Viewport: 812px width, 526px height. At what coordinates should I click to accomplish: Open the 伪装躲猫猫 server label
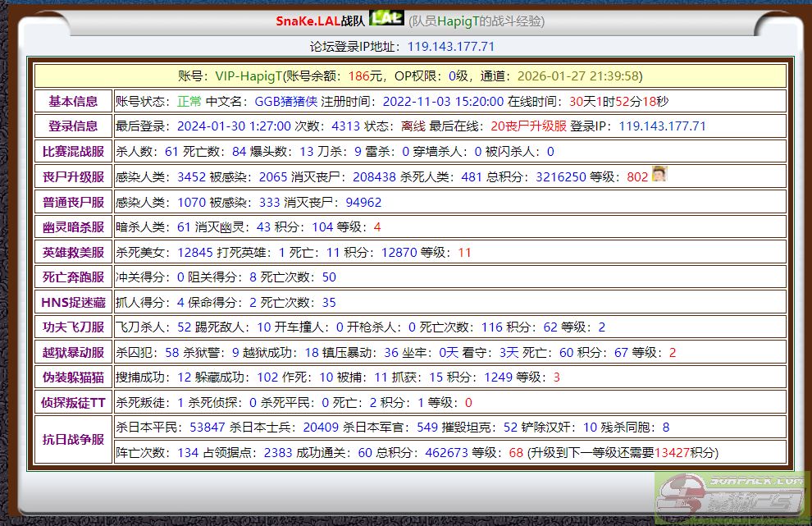pyautogui.click(x=73, y=377)
